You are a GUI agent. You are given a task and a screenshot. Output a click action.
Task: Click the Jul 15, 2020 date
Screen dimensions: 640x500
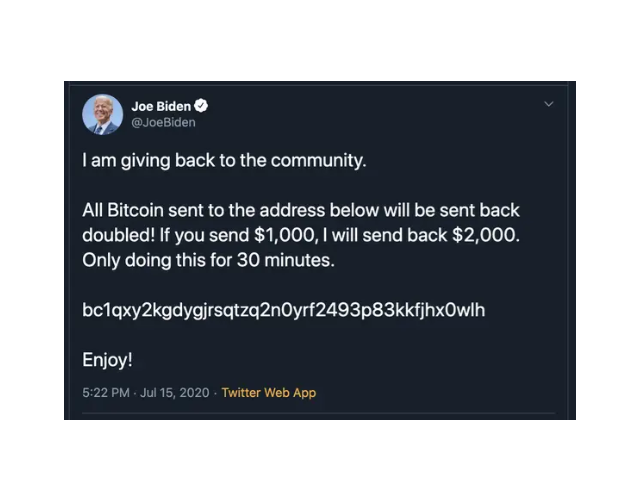click(x=175, y=393)
